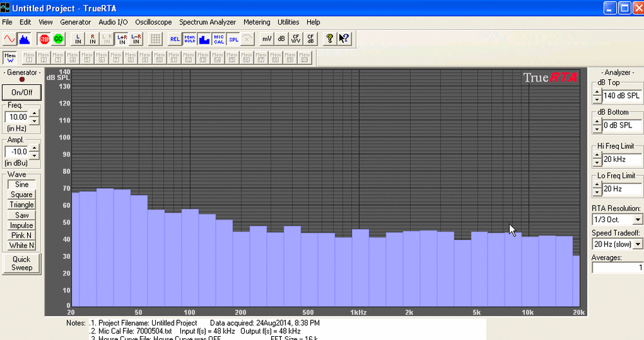Select the White N noise option
644x340 pixels.
click(x=22, y=245)
